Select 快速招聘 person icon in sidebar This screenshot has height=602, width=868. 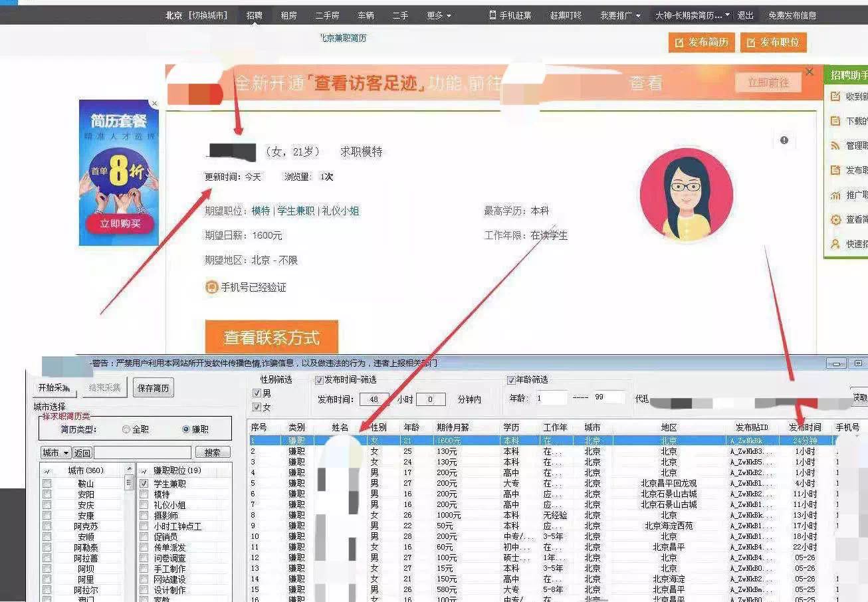pyautogui.click(x=835, y=244)
